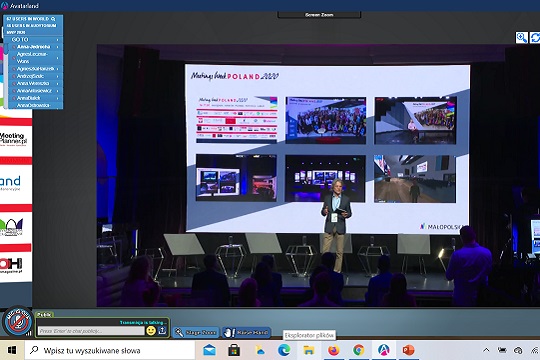Click the Raise Hand button
Image resolution: width=540 pixels, height=360 pixels.
(x=247, y=332)
